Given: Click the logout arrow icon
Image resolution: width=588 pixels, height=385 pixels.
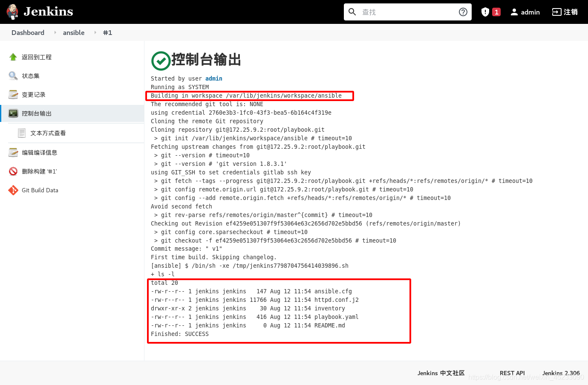Looking at the screenshot, I should (556, 12).
